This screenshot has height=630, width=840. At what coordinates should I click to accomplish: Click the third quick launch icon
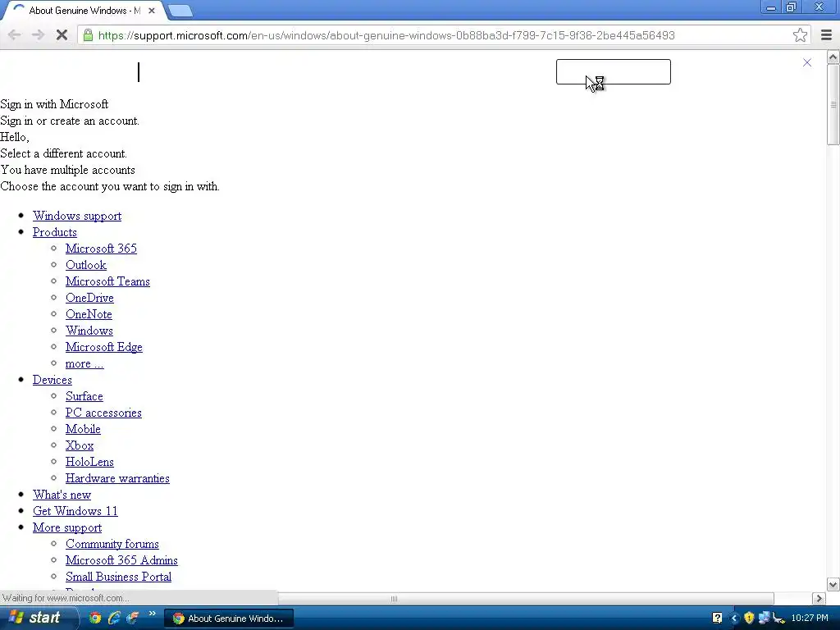click(x=132, y=618)
